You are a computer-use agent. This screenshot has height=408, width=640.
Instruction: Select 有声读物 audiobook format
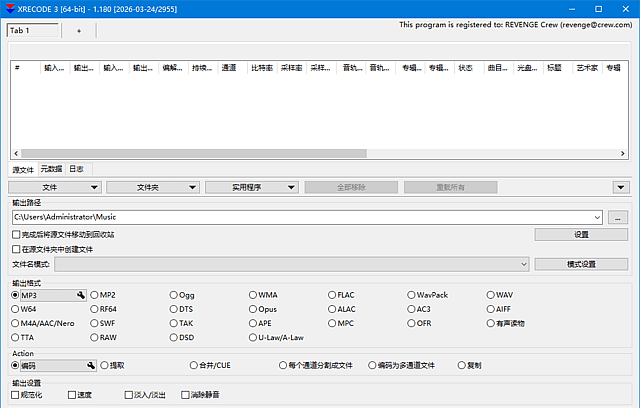(x=505, y=323)
